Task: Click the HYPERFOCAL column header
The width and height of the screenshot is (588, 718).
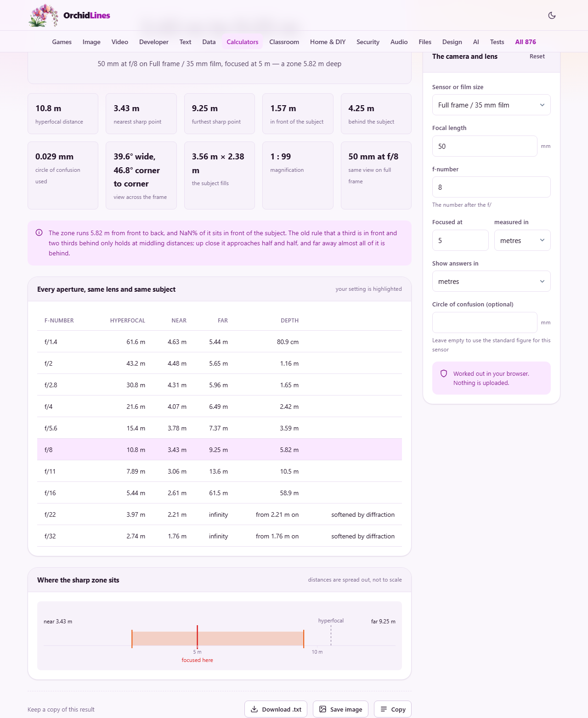Action: click(128, 321)
